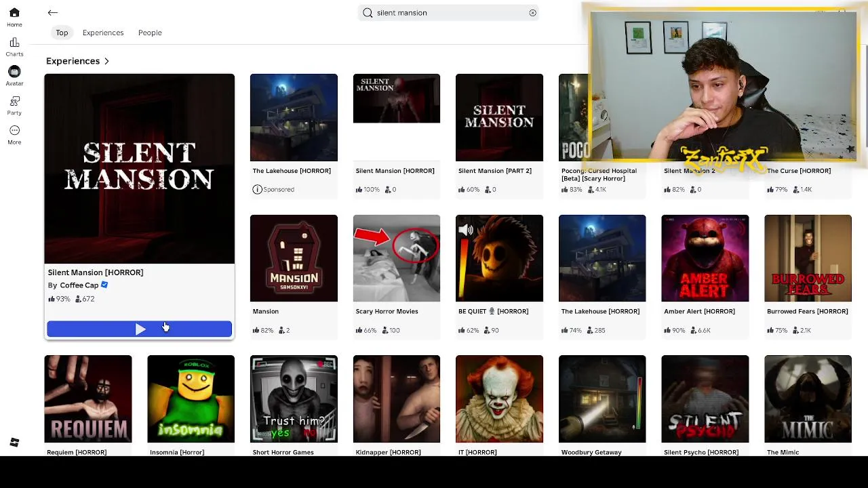
Task: Open Requiem [HORROR] thumbnail
Action: pos(88,399)
